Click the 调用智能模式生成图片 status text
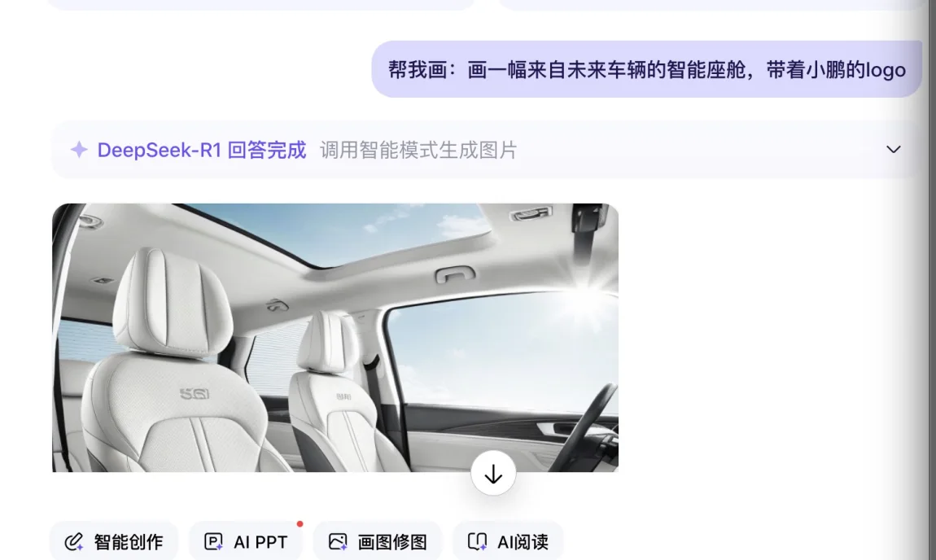The height and width of the screenshot is (560, 936). point(418,150)
